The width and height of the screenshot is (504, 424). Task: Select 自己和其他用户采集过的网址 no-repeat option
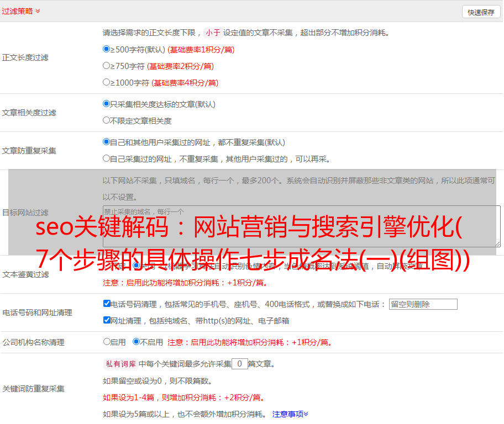point(106,142)
